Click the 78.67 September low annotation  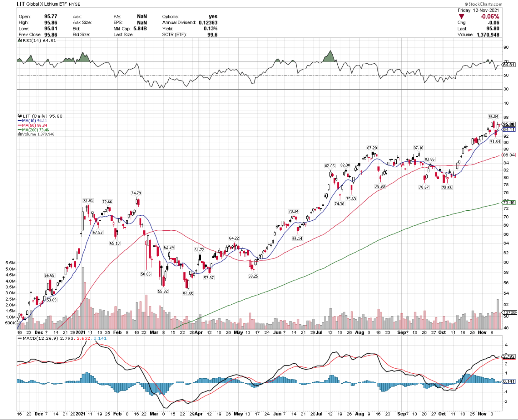pyautogui.click(x=424, y=187)
